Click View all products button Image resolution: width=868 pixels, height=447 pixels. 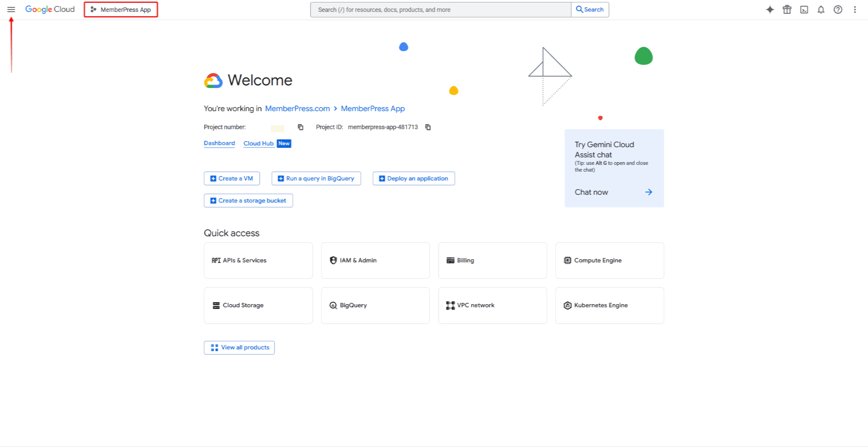pos(239,347)
